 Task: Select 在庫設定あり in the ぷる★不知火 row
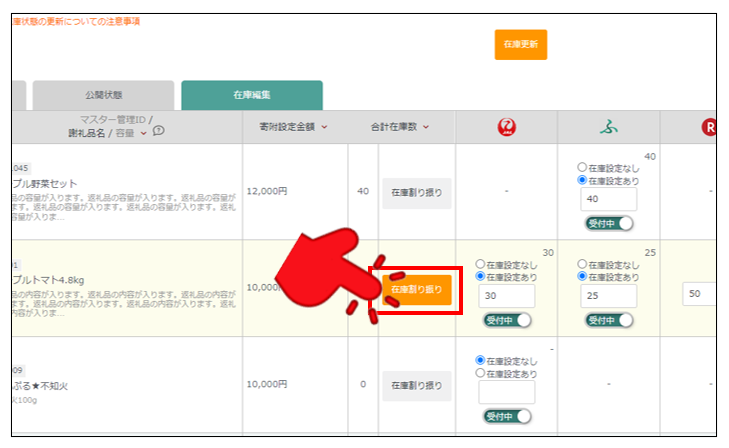[481, 373]
